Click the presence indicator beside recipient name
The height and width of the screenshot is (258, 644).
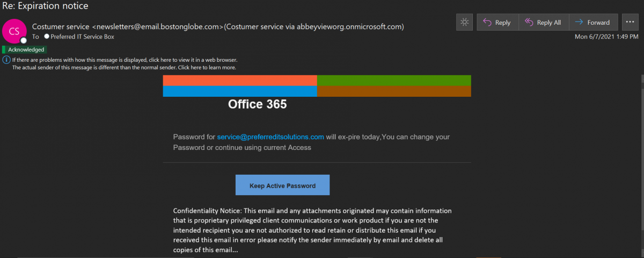[47, 37]
